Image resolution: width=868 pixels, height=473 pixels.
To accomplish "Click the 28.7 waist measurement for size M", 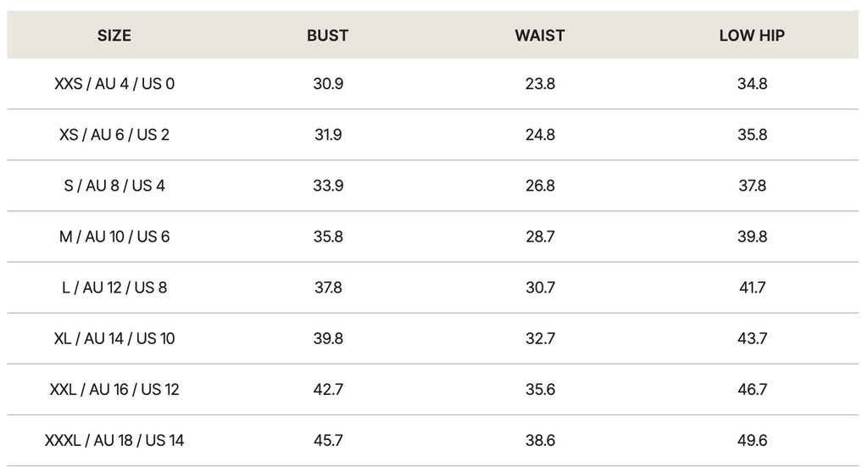I will [540, 236].
